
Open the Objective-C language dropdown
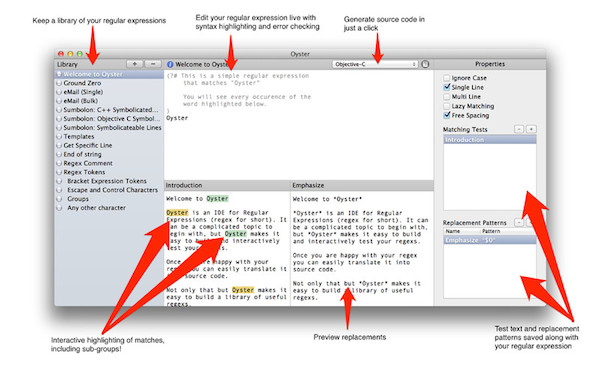(375, 64)
